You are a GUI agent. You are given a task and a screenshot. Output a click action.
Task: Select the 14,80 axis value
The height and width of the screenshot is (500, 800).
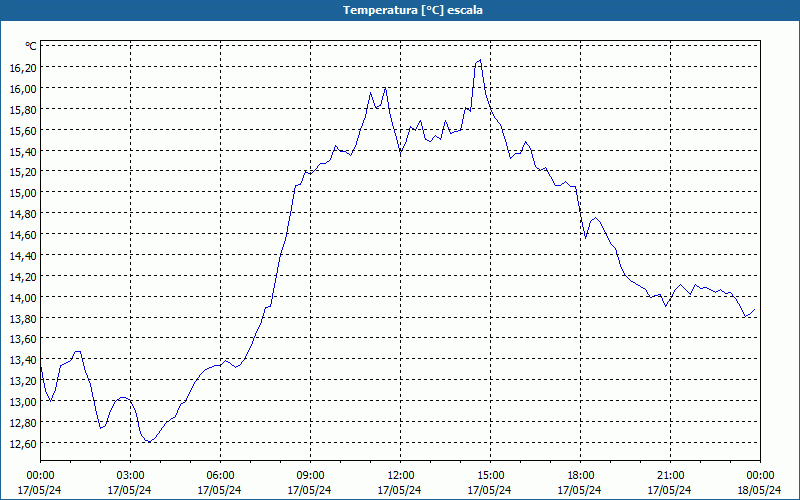[23, 213]
